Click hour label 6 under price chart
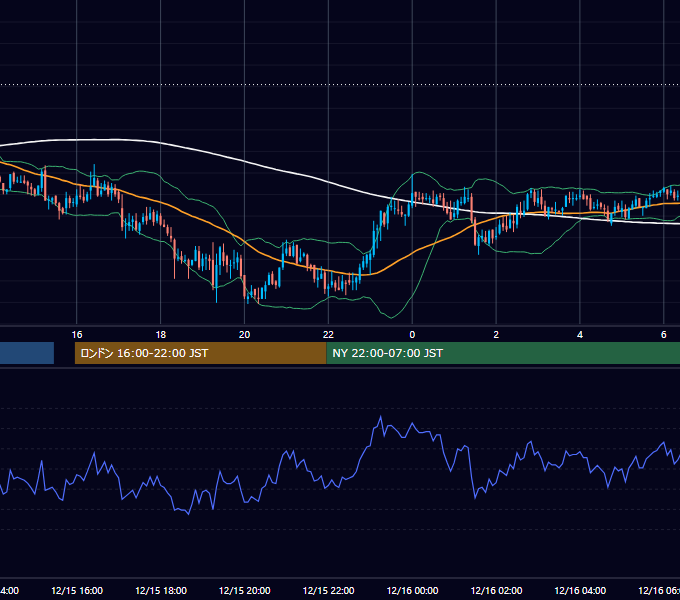 (664, 335)
